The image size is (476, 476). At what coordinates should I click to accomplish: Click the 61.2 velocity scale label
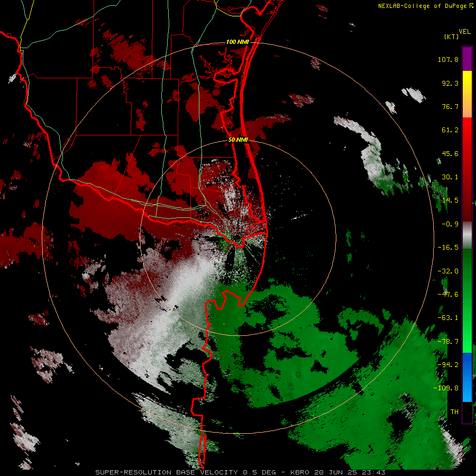tap(450, 130)
